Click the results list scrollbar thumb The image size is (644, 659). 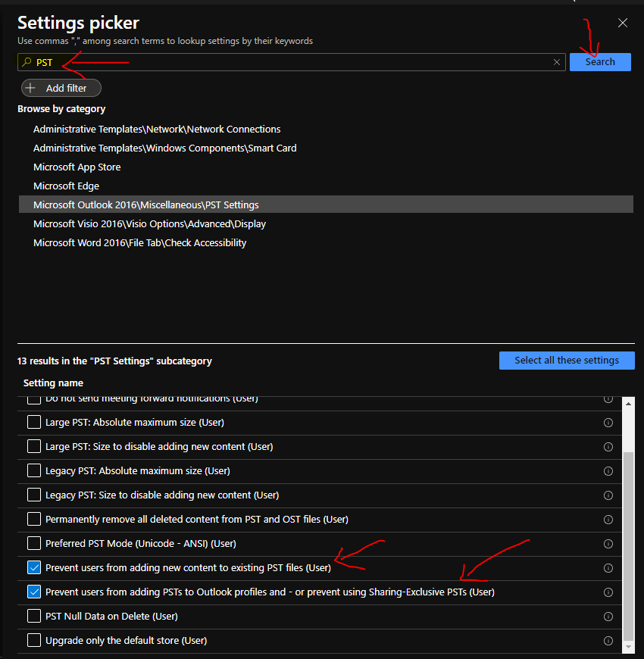click(628, 546)
